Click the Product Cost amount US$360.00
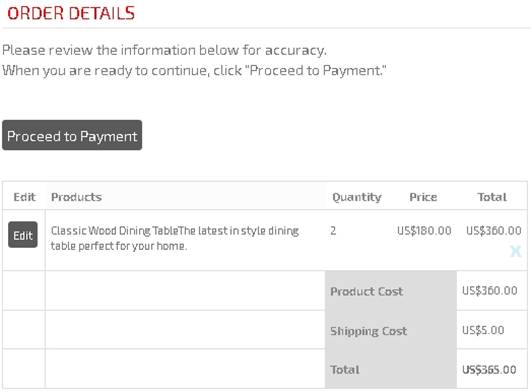This screenshot has height=392, width=531. [x=490, y=290]
